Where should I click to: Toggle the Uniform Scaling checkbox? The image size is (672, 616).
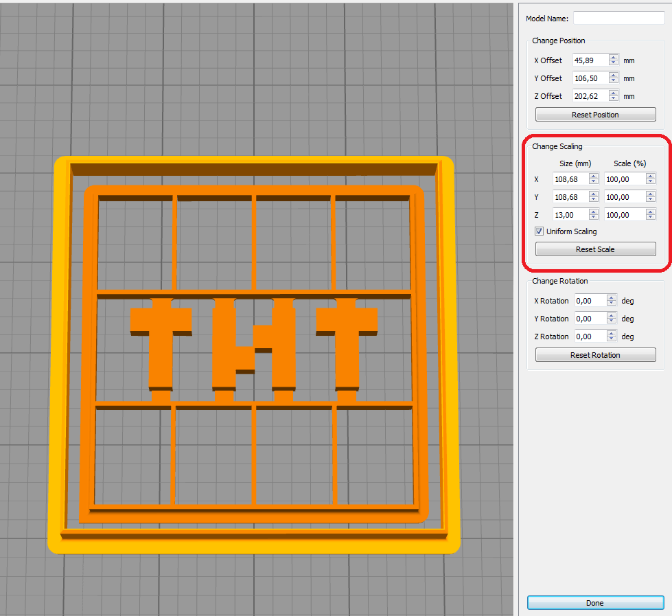(x=539, y=231)
